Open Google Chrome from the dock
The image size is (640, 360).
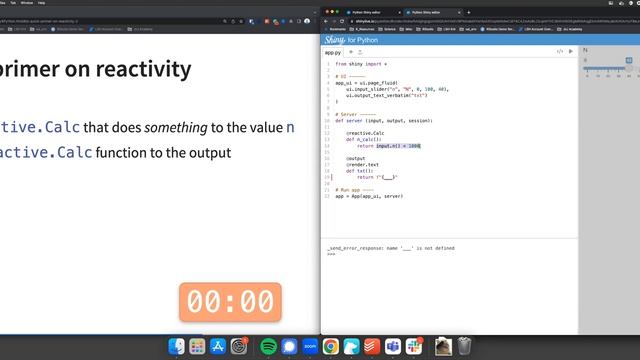[x=331, y=347]
